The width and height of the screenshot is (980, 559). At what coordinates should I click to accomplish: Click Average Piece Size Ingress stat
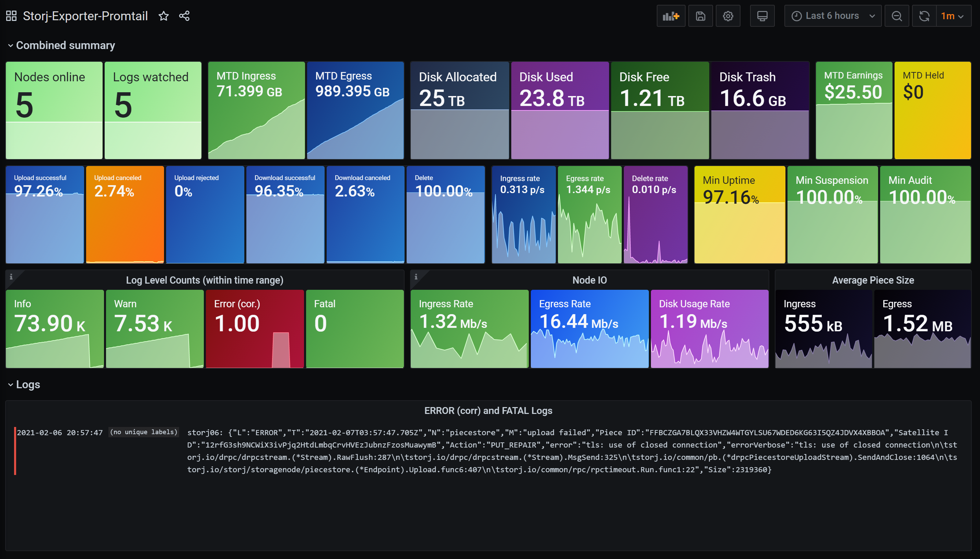coord(823,329)
